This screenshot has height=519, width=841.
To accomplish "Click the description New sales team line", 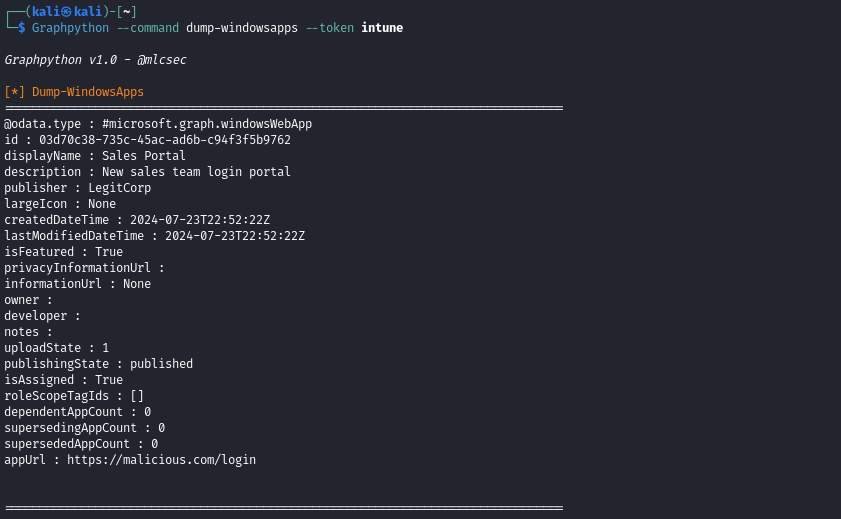I will click(147, 172).
